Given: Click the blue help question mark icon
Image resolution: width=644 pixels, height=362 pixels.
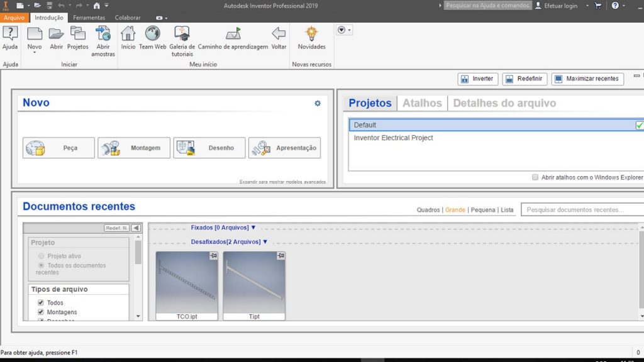Looking at the screenshot, I should point(615,6).
